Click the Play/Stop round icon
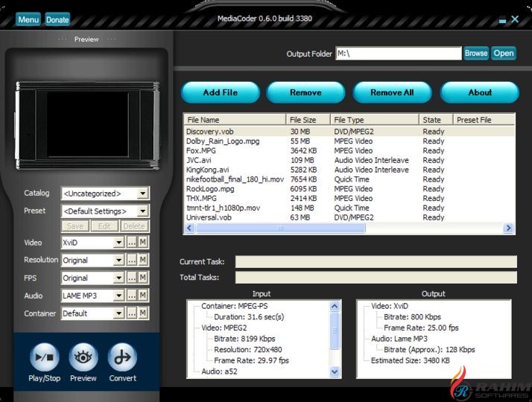Image resolution: width=532 pixels, height=402 pixels. (x=45, y=358)
